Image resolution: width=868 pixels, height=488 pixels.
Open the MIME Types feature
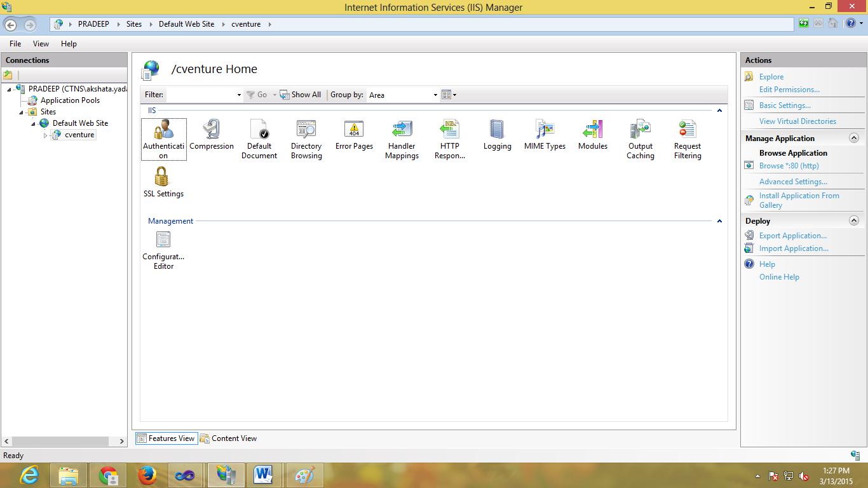[x=545, y=135]
